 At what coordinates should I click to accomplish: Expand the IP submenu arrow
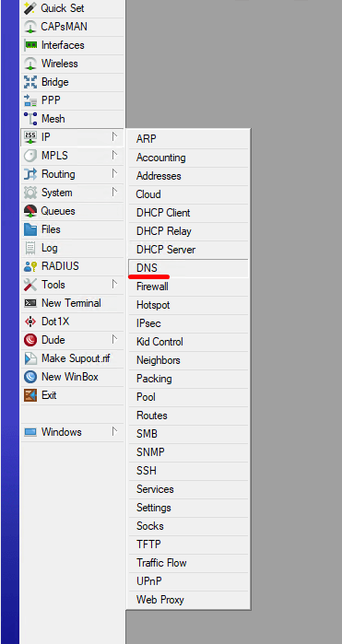pyautogui.click(x=115, y=136)
